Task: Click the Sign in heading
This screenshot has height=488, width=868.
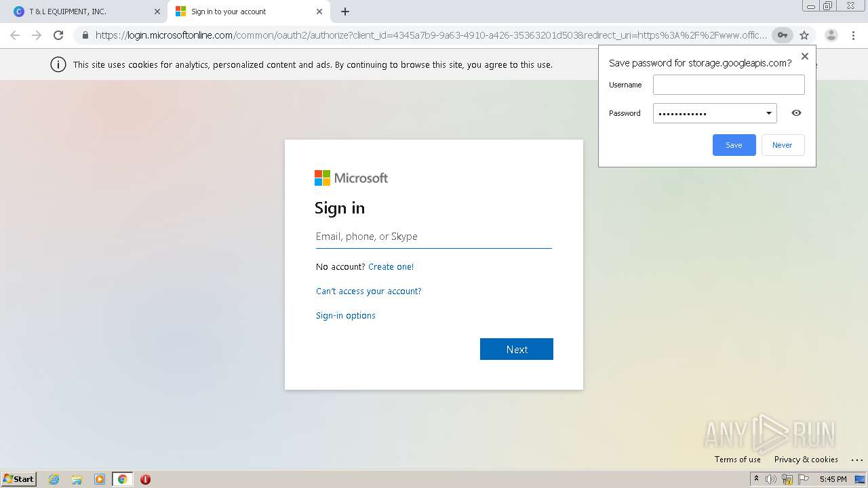Action: [x=340, y=208]
